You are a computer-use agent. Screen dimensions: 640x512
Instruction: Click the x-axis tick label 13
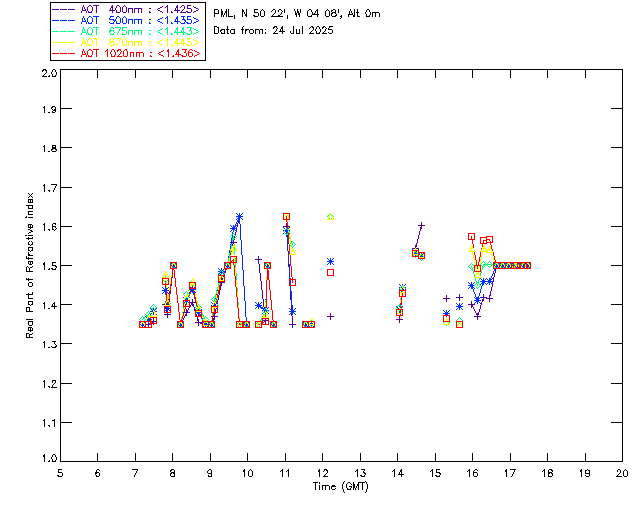click(360, 474)
